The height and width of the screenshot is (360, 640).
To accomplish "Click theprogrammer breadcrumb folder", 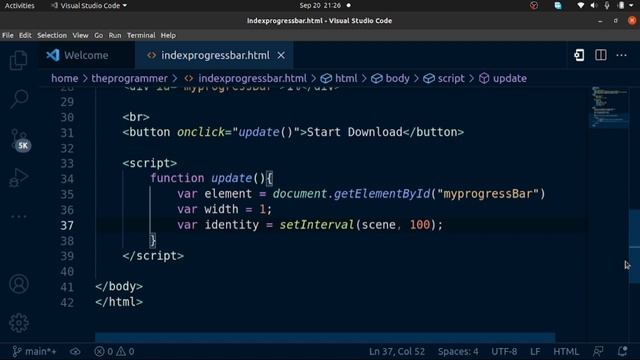I will (x=129, y=78).
